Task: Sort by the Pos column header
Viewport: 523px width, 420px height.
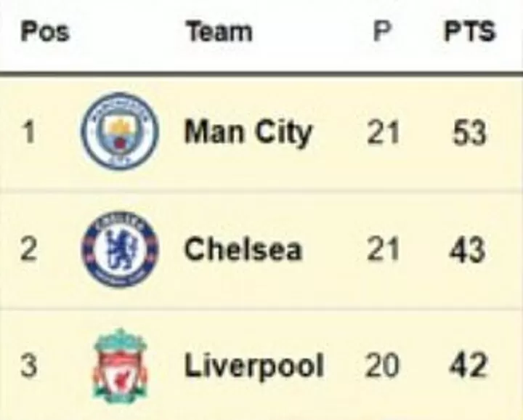Action: coord(45,32)
